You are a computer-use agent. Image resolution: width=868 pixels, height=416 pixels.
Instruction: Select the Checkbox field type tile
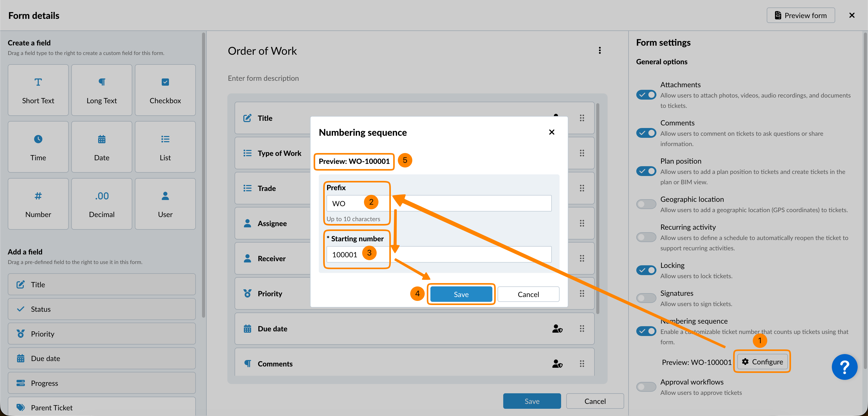point(165,90)
